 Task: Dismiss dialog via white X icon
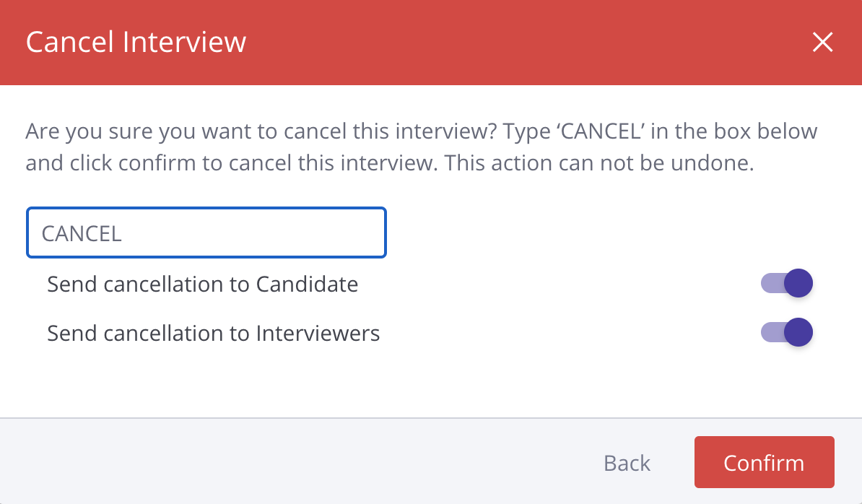pos(822,43)
